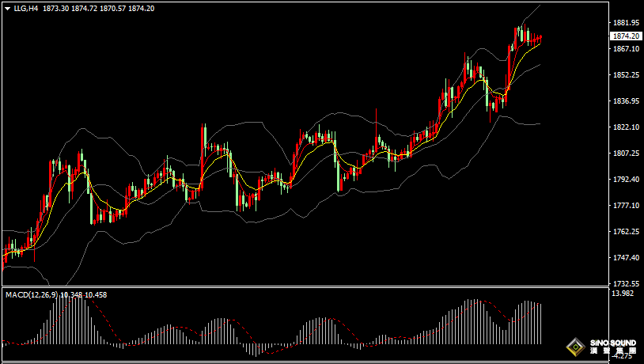This screenshot has height=364, width=644.
Task: Select the 1807.25 price axis label
Action: click(x=626, y=154)
